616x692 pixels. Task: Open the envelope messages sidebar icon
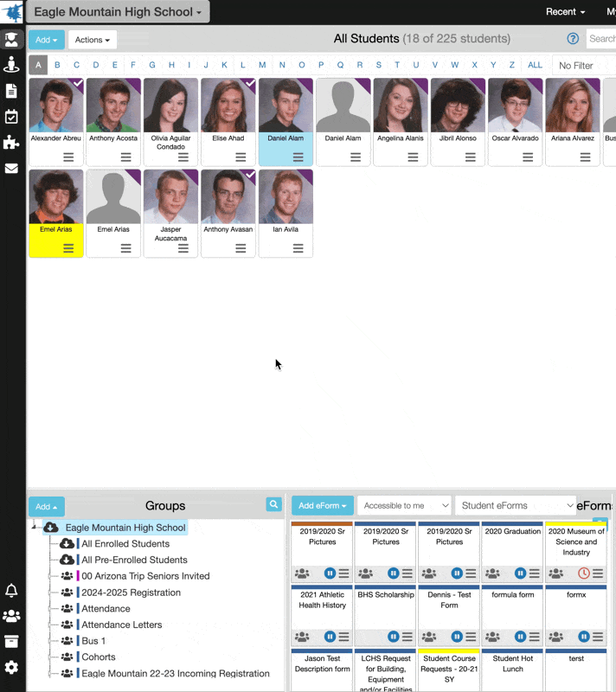coord(11,169)
